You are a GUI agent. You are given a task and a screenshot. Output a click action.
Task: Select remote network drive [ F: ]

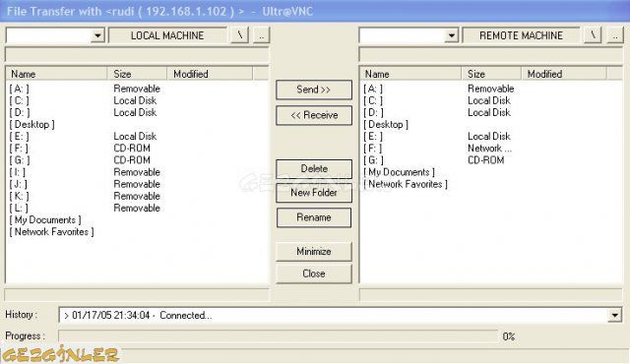373,149
